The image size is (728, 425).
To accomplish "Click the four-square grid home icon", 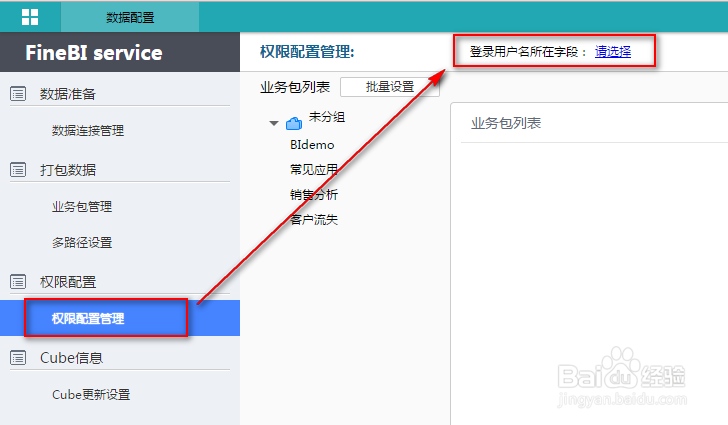I will point(30,17).
